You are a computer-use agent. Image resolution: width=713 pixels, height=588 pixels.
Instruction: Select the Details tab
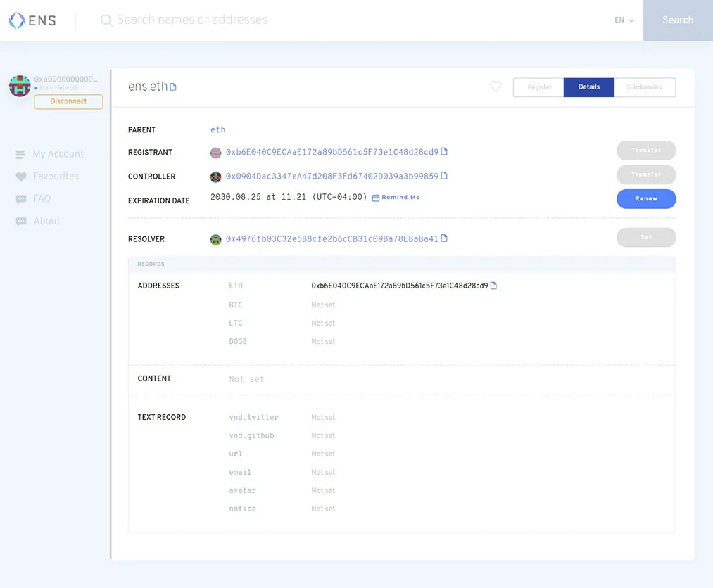(589, 87)
